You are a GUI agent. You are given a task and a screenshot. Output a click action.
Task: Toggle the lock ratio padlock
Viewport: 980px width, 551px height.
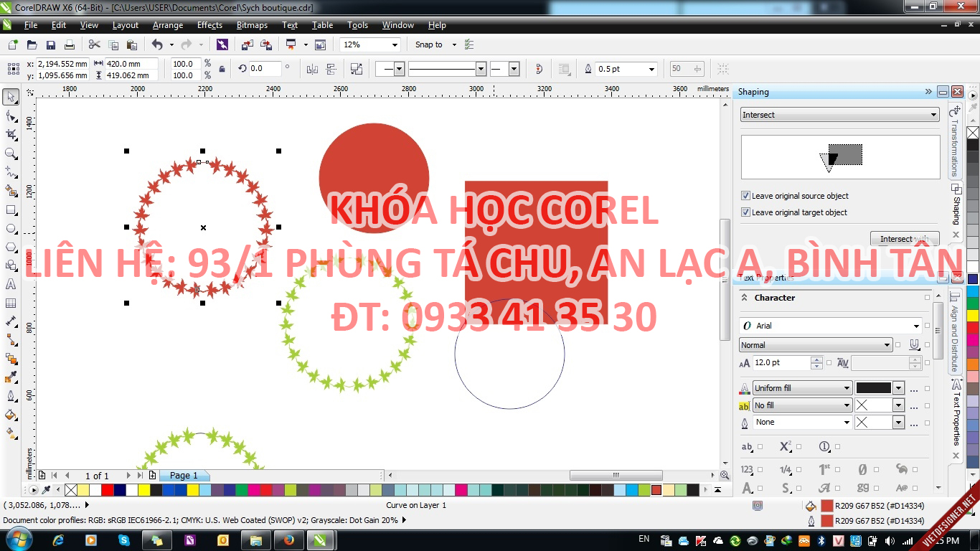point(222,69)
